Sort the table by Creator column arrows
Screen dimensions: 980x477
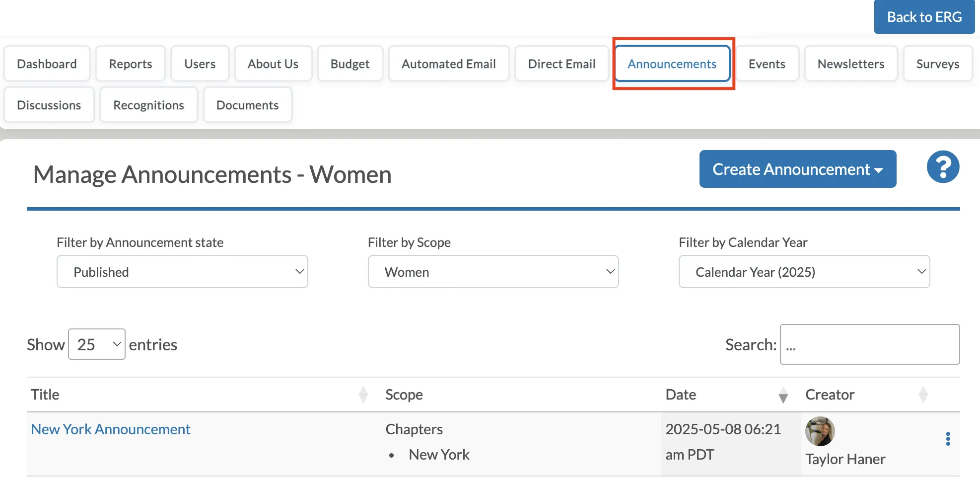(923, 395)
